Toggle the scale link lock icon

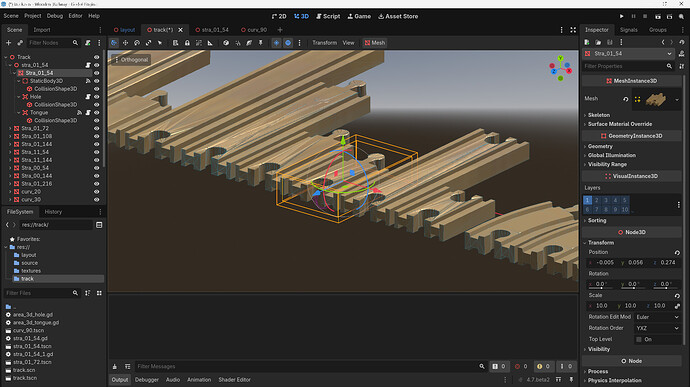(x=677, y=306)
